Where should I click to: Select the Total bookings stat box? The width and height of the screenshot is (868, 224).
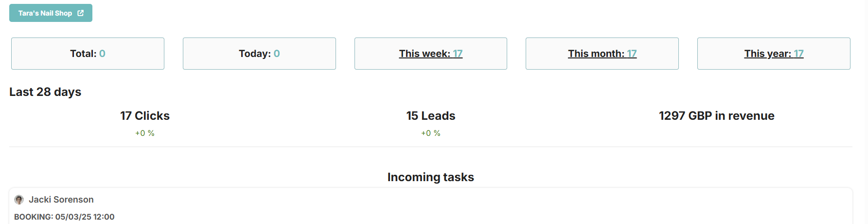88,54
